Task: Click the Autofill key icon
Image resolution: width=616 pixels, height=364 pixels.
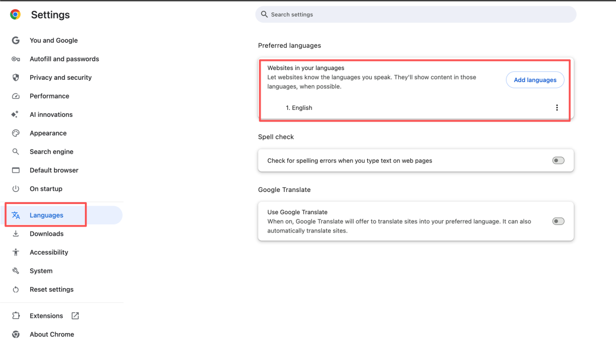Action: [x=16, y=59]
